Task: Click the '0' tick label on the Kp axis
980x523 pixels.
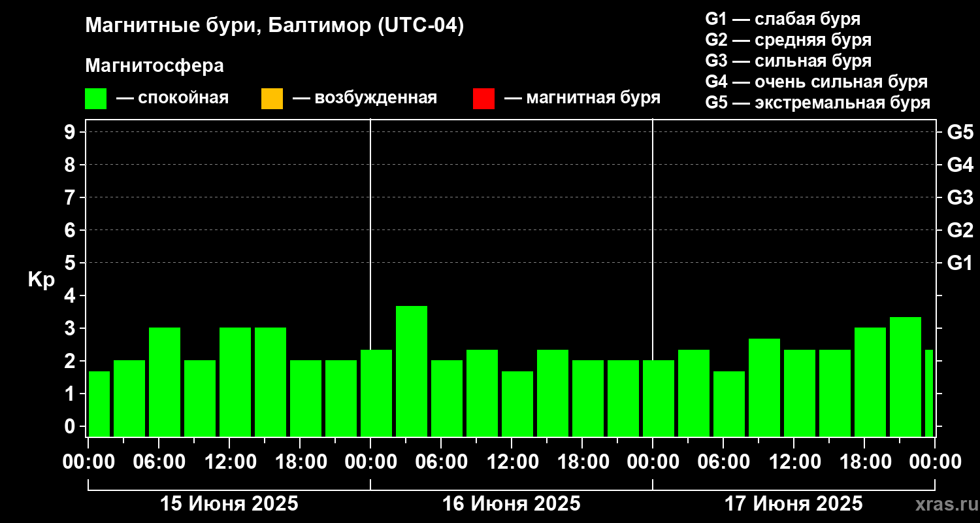Action: (x=71, y=426)
